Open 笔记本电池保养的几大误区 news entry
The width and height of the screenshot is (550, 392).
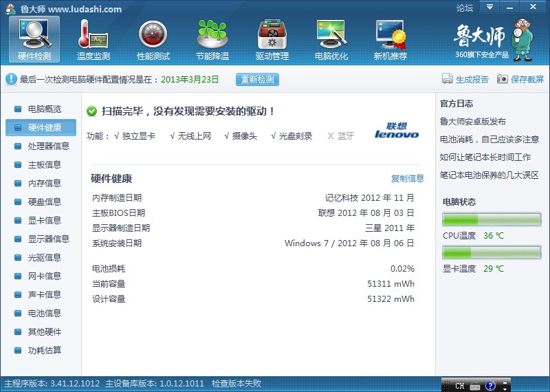click(489, 175)
